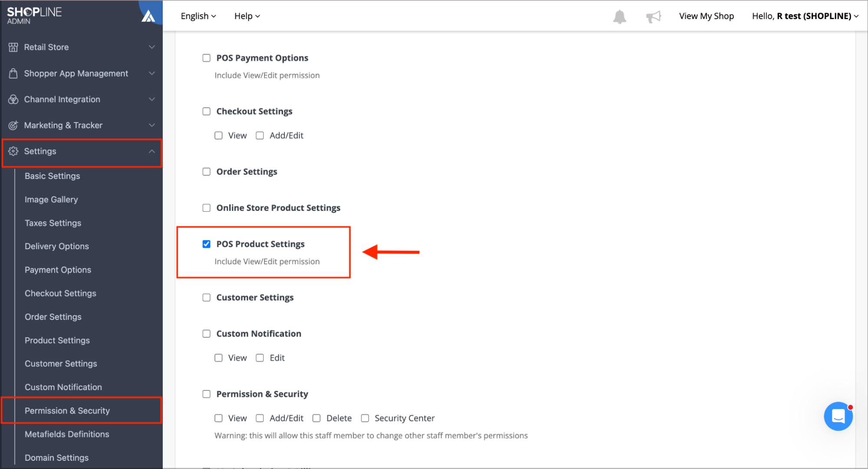Go to sidebar Custom Notification
This screenshot has width=868, height=469.
click(x=63, y=387)
